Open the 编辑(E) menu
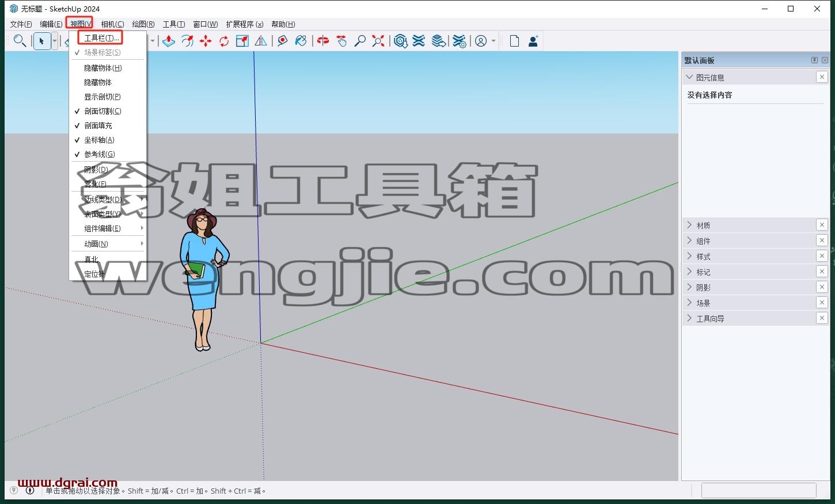This screenshot has height=504, width=835. (51, 24)
